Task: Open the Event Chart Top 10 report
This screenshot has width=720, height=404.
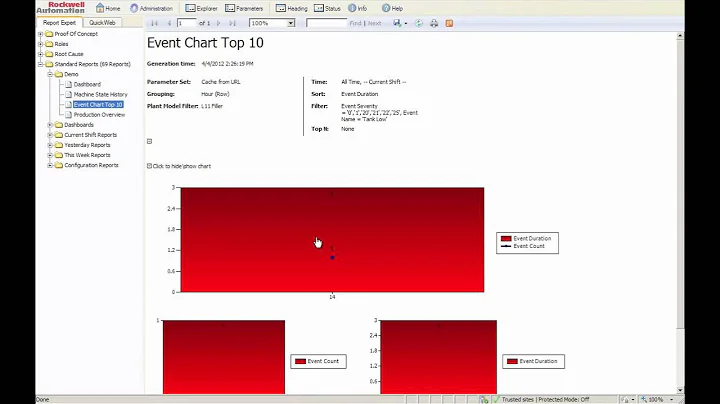Action: coord(98,105)
